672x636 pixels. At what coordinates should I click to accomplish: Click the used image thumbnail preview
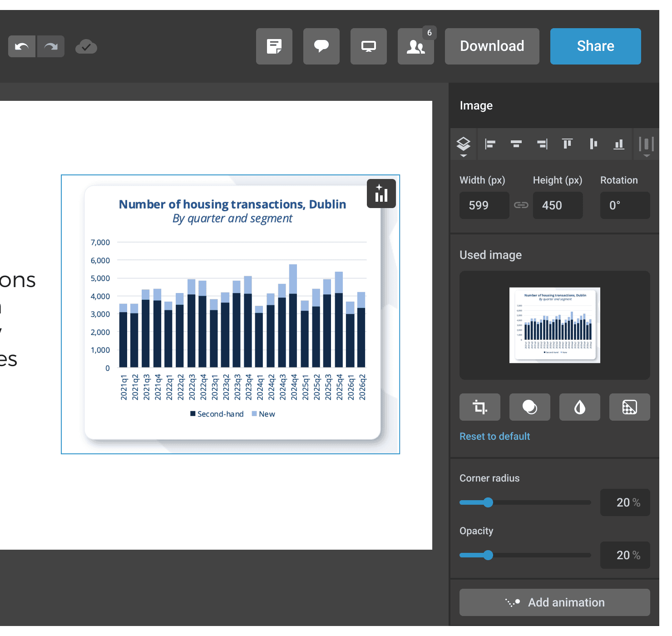555,325
